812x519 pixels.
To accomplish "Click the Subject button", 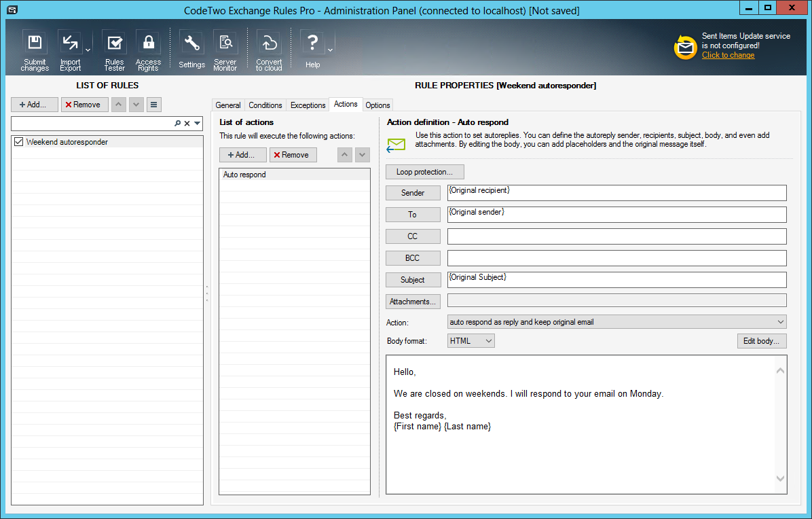I will point(413,280).
